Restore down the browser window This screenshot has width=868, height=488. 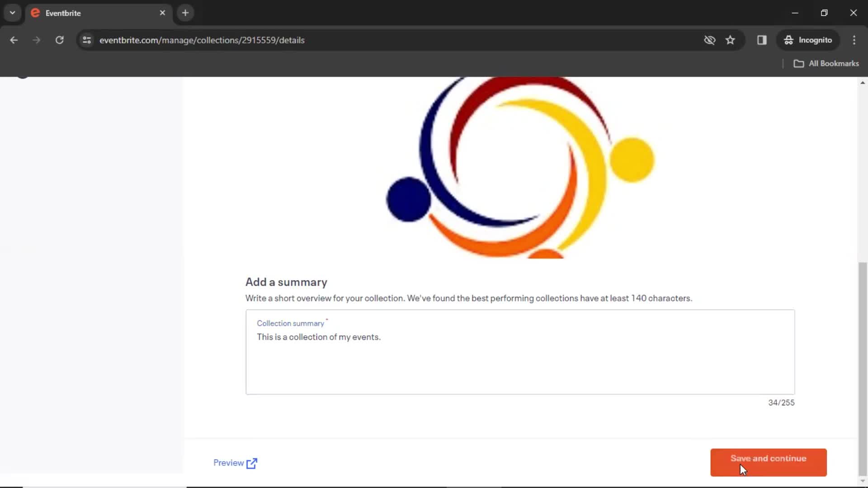pyautogui.click(x=824, y=13)
